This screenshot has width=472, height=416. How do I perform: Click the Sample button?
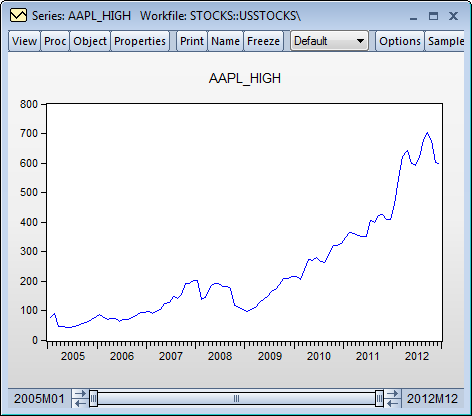point(445,41)
